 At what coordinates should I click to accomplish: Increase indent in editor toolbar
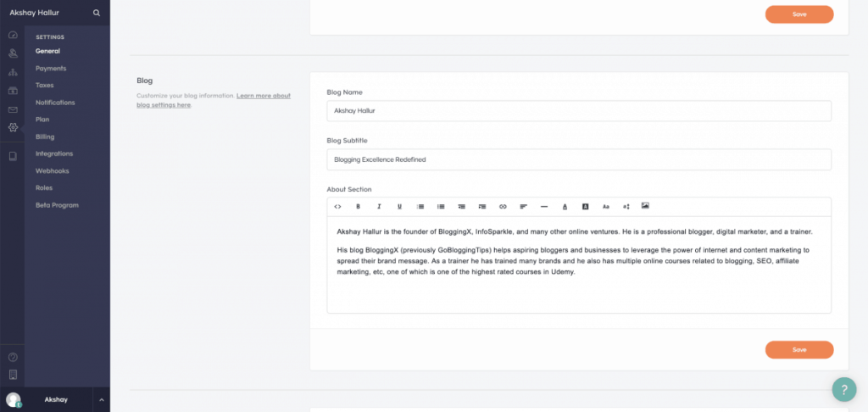click(482, 207)
